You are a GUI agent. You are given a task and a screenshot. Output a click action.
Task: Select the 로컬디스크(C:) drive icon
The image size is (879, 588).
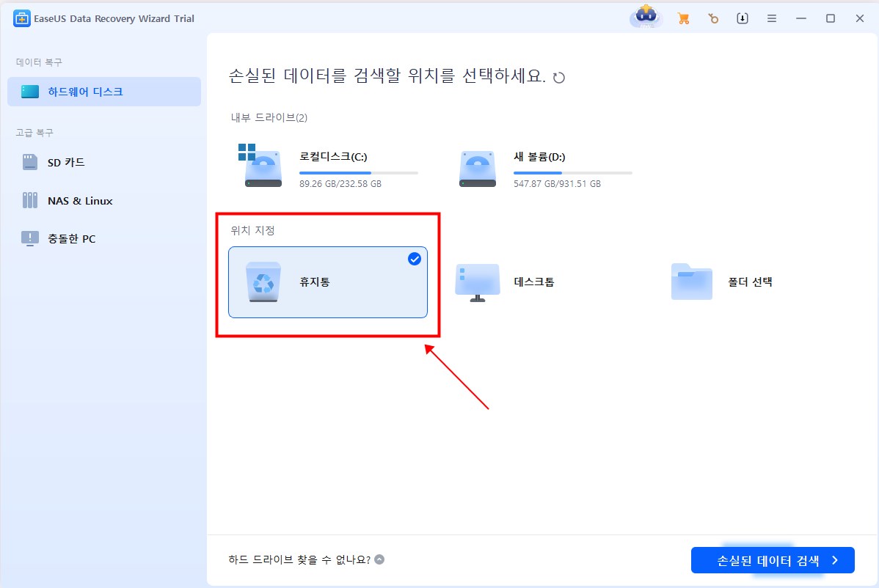260,166
